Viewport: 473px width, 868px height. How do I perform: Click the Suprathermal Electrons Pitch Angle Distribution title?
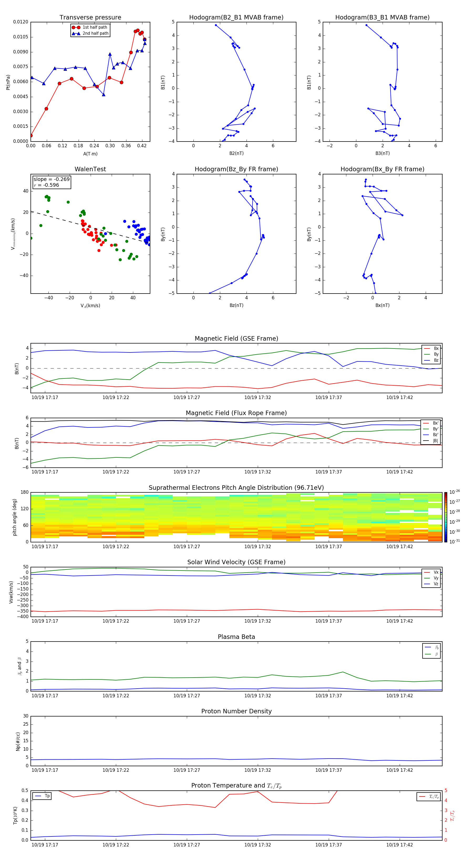[x=236, y=488]
